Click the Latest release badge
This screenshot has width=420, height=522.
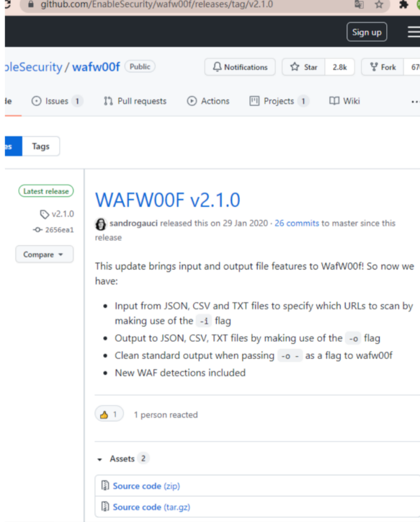[x=46, y=191]
